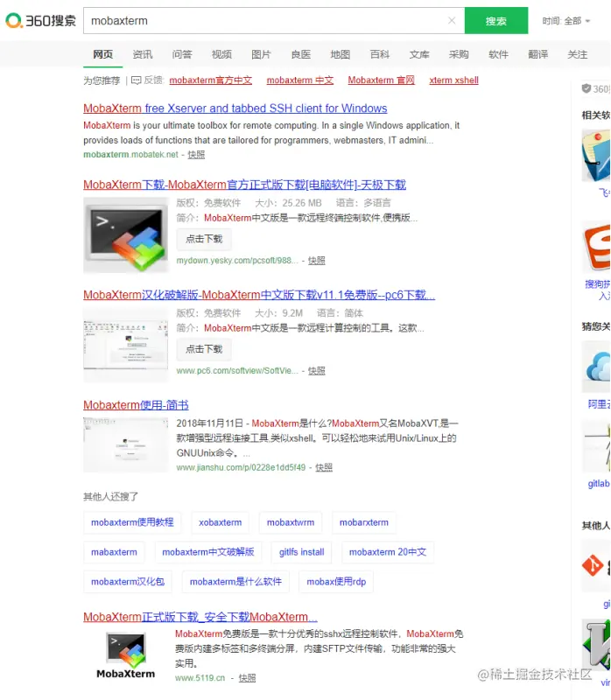Open the 天极下载 MobaXterm download result
The width and height of the screenshot is (611, 700).
244,185
